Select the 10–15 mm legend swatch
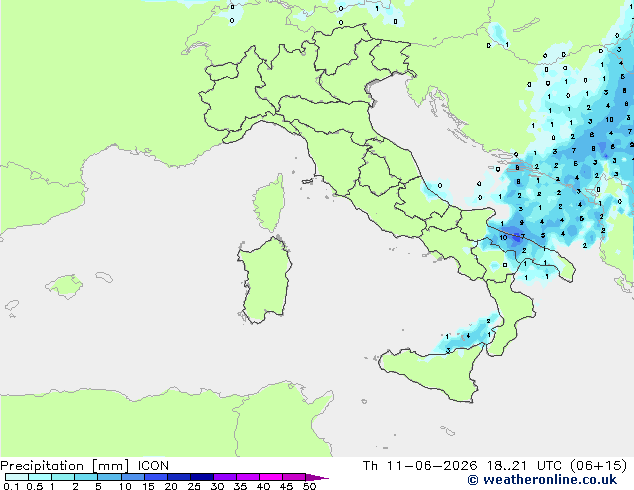The image size is (634, 490). [x=132, y=477]
